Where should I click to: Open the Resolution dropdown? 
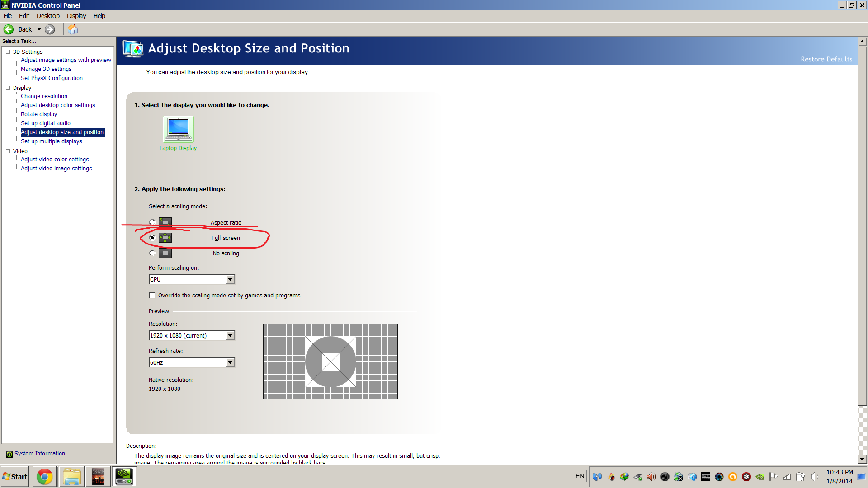tap(192, 336)
